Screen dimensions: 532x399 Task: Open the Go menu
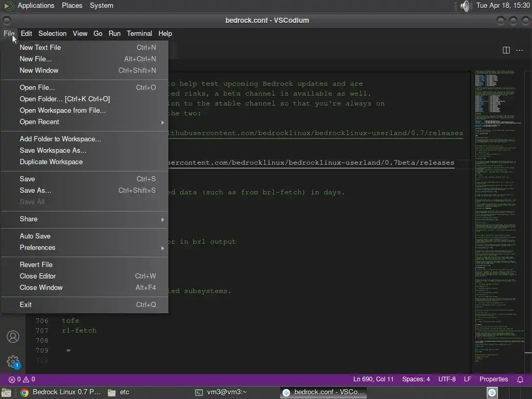(x=98, y=34)
